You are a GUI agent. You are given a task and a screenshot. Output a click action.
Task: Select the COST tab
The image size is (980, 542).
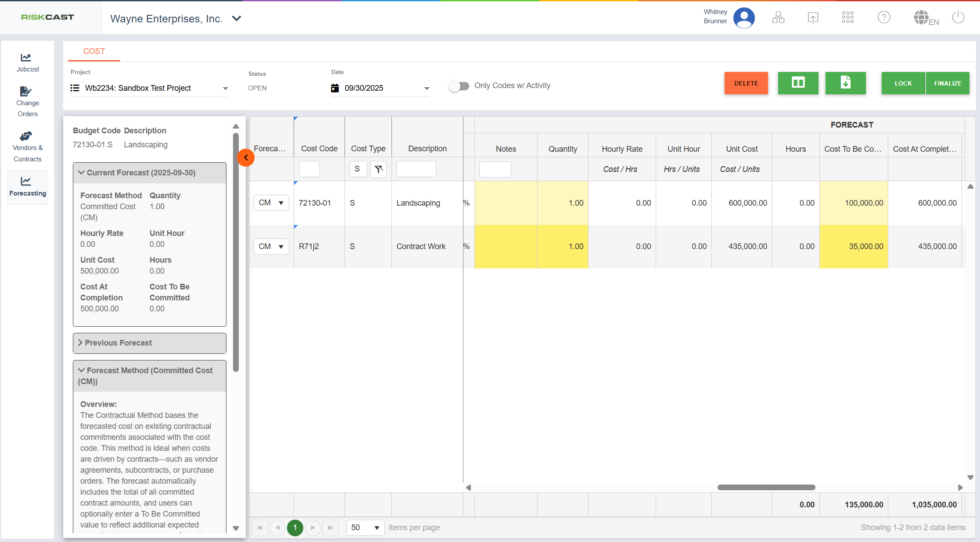tap(94, 51)
